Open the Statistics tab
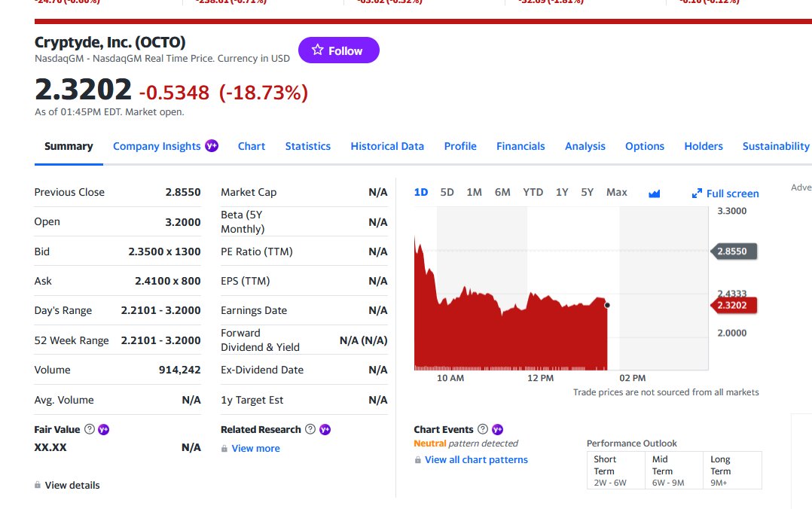This screenshot has height=509, width=812. coord(308,147)
